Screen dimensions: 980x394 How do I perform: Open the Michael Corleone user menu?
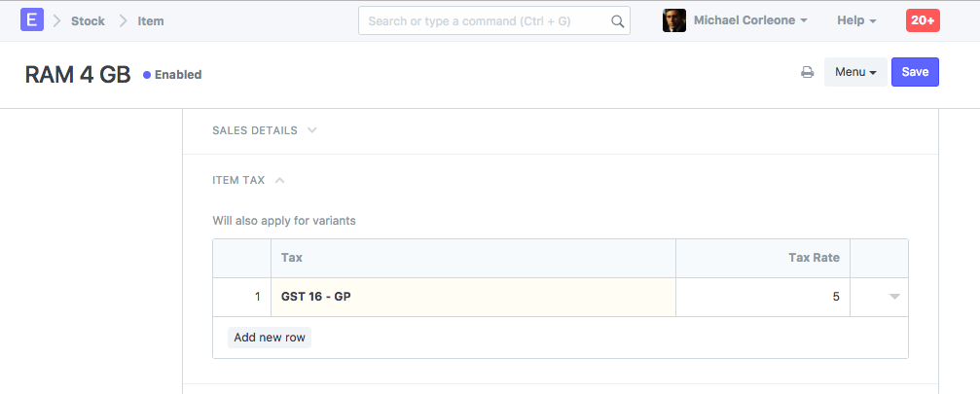749,20
